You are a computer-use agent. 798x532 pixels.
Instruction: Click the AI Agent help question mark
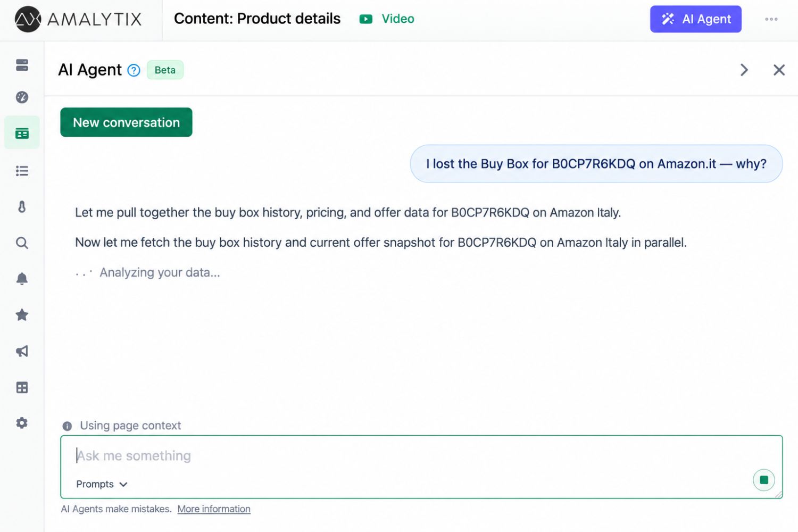click(134, 70)
